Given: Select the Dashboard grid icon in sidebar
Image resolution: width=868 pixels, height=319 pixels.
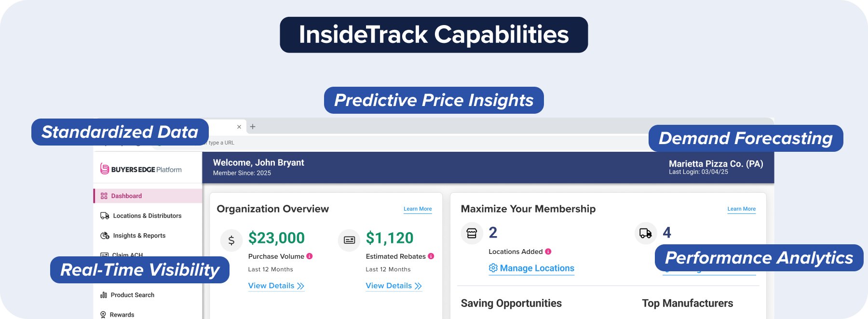Looking at the screenshot, I should click(103, 196).
